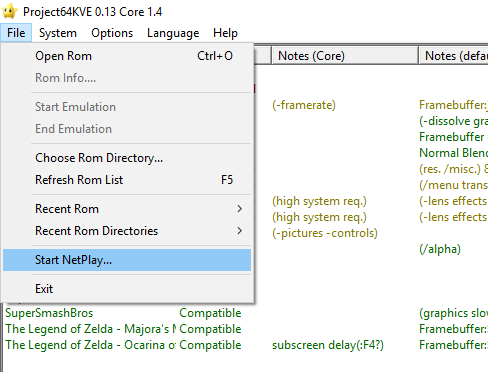Image resolution: width=488 pixels, height=372 pixels.
Task: Expand the Recent Rom Directories submenu
Action: pyautogui.click(x=127, y=231)
